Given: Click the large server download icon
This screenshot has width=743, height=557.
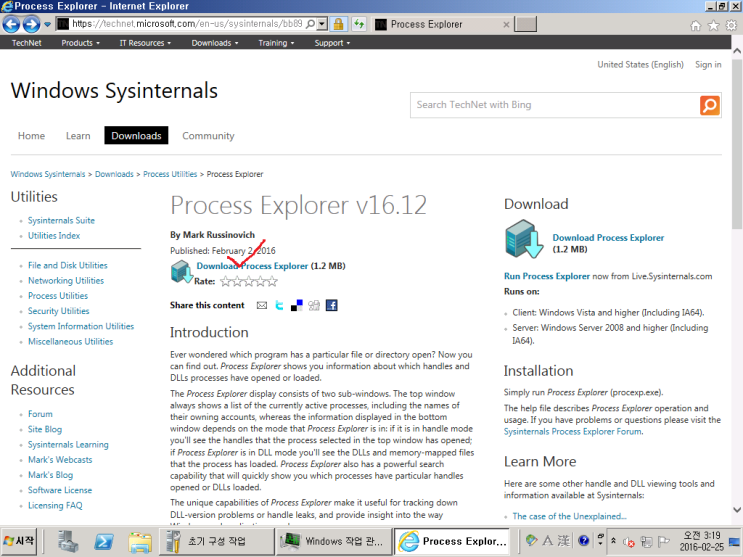Looking at the screenshot, I should point(524,239).
